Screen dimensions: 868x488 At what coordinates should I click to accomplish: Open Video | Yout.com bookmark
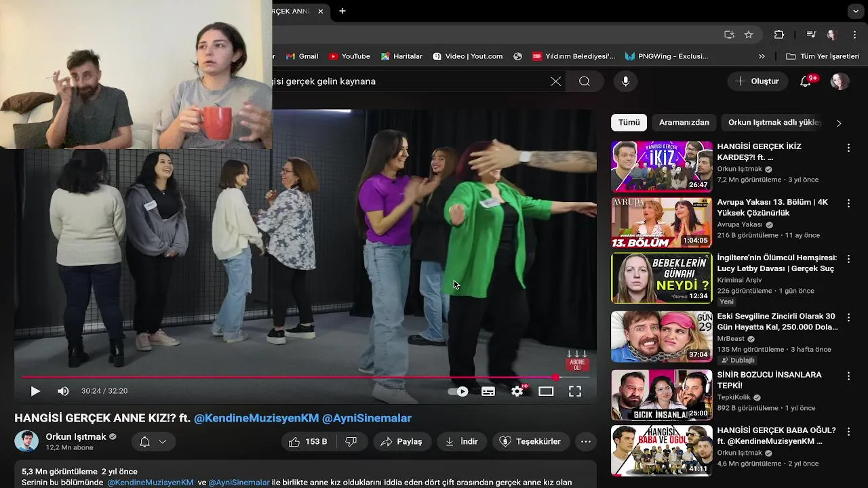click(x=467, y=56)
